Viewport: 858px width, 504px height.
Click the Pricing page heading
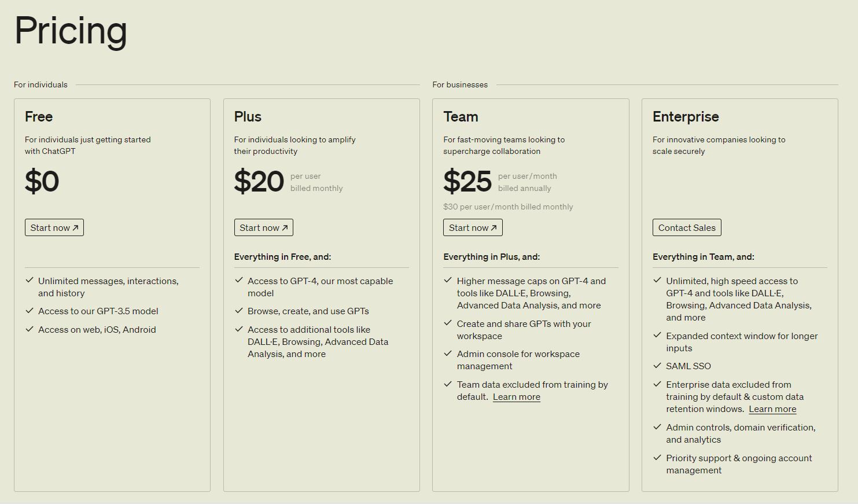pyautogui.click(x=70, y=31)
